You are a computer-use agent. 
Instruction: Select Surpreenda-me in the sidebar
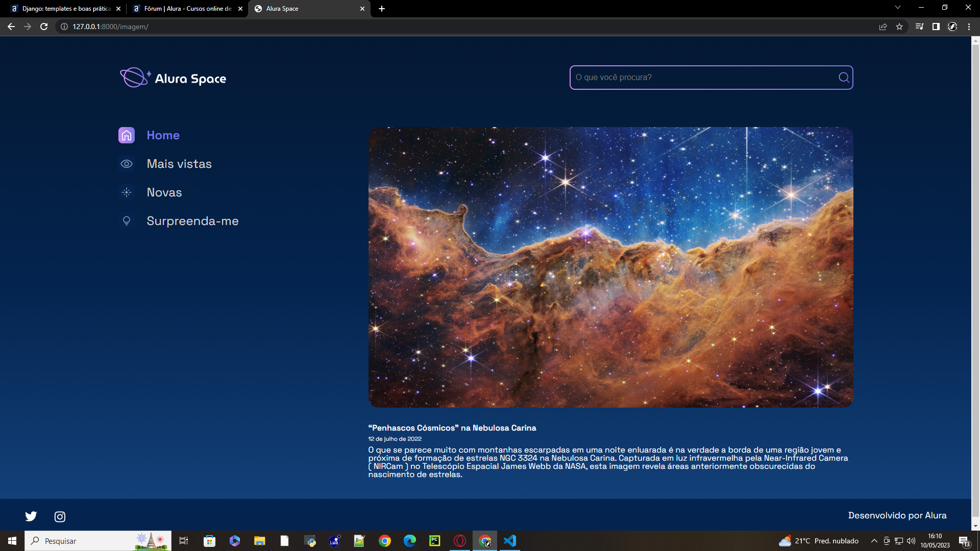click(192, 221)
